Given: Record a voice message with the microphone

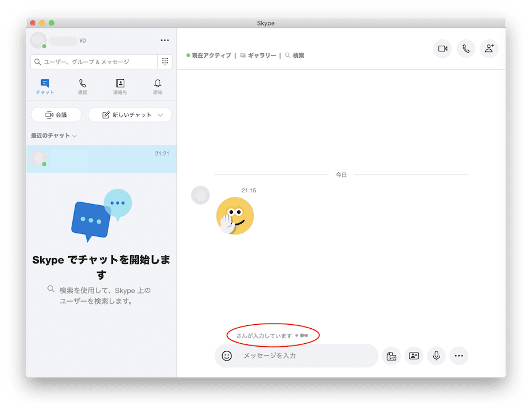Looking at the screenshot, I should 437,356.
